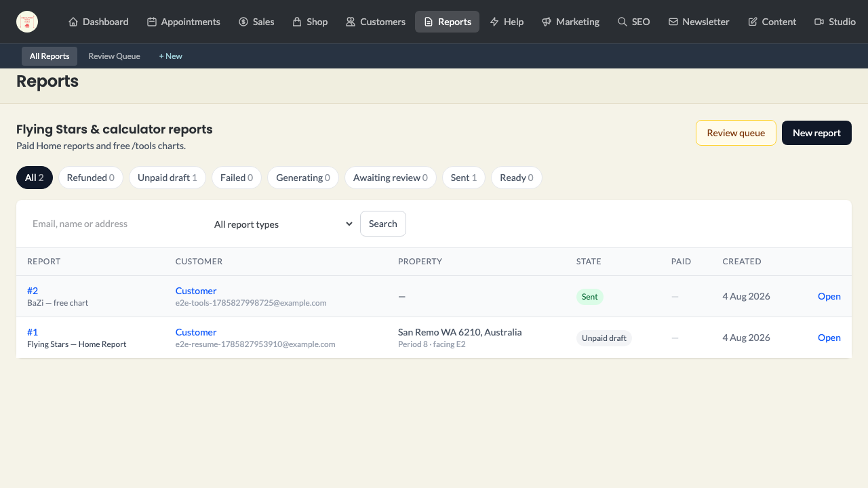The width and height of the screenshot is (868, 488).
Task: Click the Marketing megaphone icon
Action: click(547, 22)
